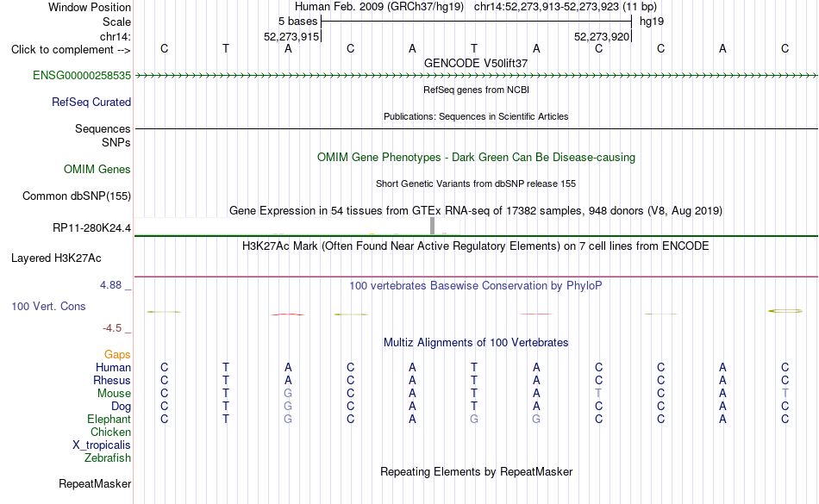Click the RepeatMasker track label
The width and height of the screenshot is (819, 504).
coord(95,484)
